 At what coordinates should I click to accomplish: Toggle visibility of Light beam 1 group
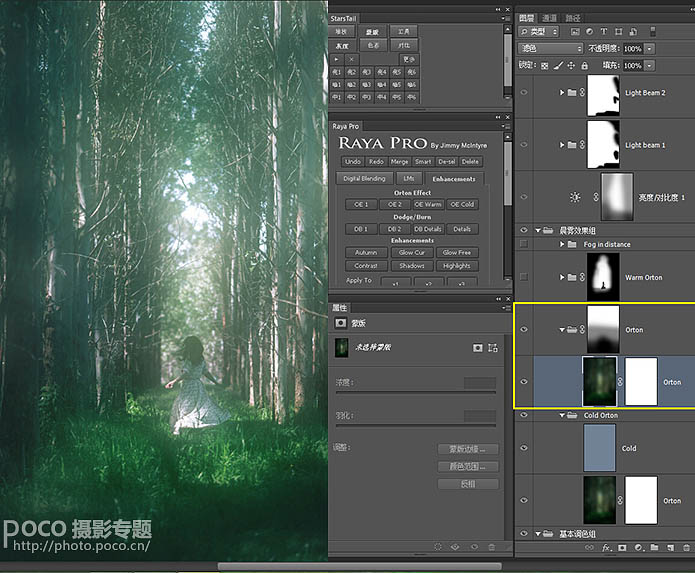pos(524,144)
